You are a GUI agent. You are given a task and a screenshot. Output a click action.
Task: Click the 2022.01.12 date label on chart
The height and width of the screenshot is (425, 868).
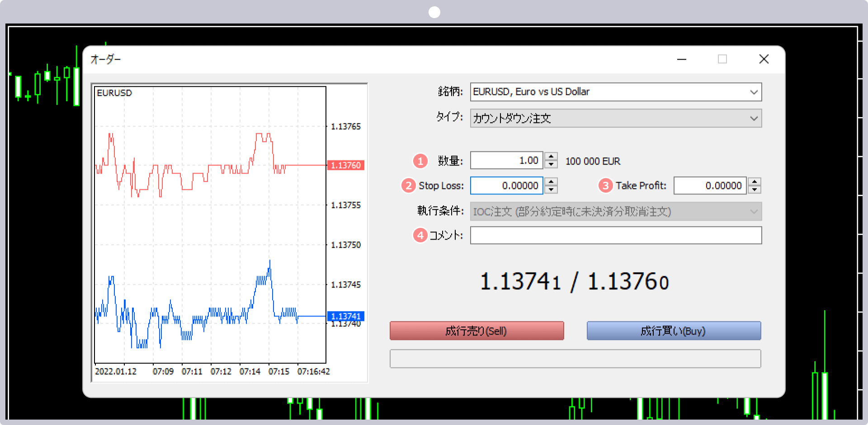click(x=116, y=372)
